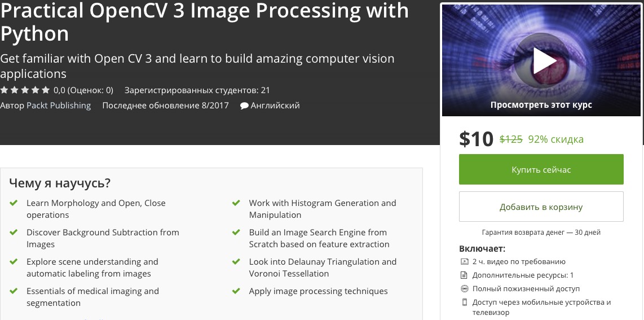Open the Packt Publishing author link
The width and height of the screenshot is (644, 320).
[x=59, y=105]
